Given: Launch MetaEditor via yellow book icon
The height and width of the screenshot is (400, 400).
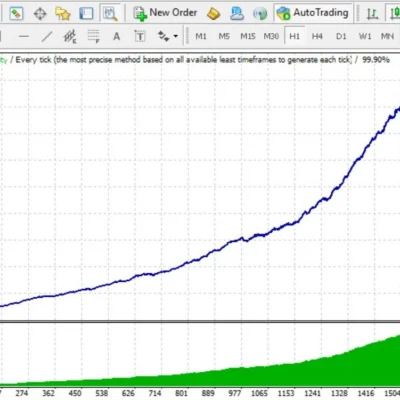Looking at the screenshot, I should point(213,14).
